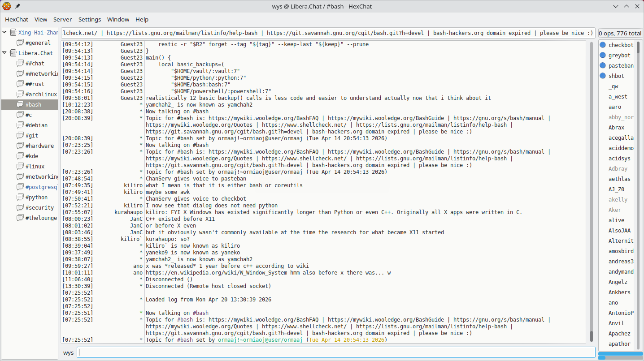Click the blue voice dot next to greybot
This screenshot has width=644, height=361.
[603, 55]
